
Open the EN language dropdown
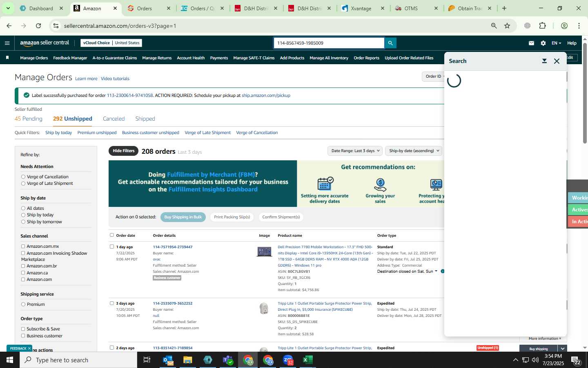pyautogui.click(x=556, y=43)
